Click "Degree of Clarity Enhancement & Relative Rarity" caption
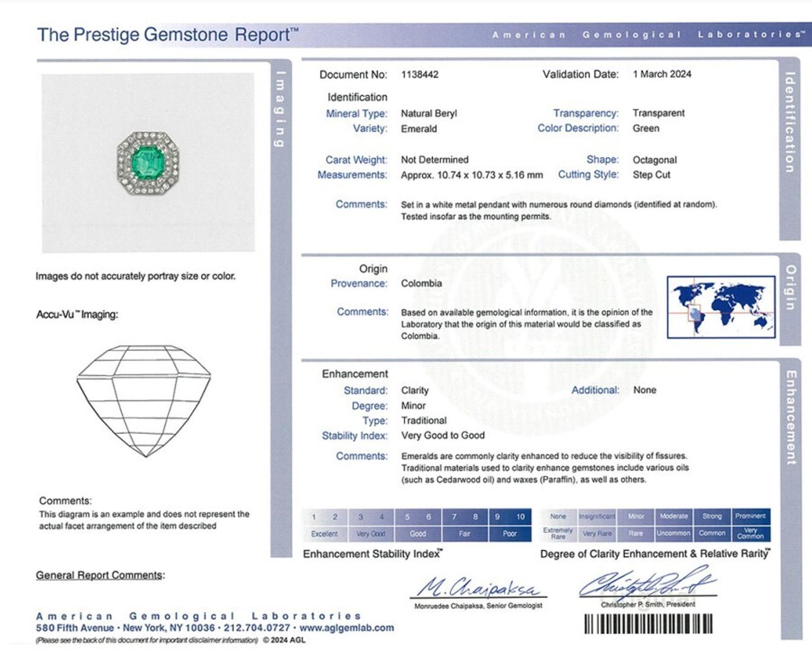This screenshot has width=812, height=655. [x=654, y=554]
